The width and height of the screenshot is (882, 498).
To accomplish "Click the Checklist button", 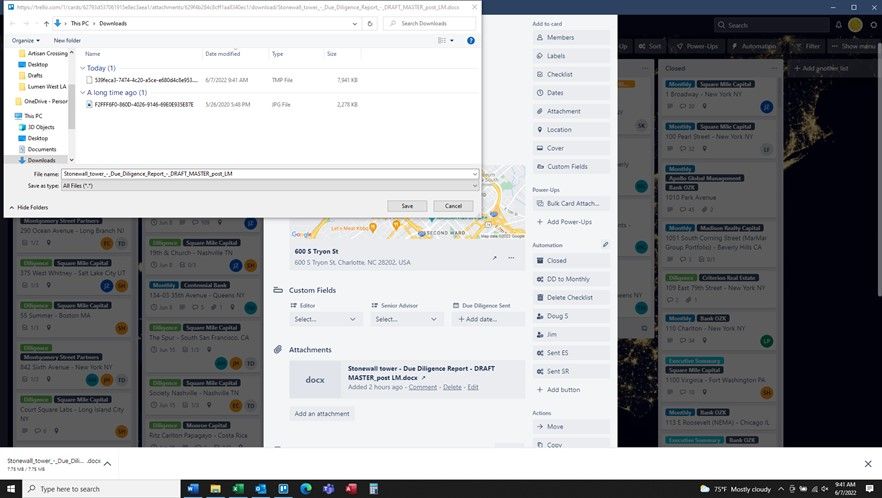I will coord(571,74).
